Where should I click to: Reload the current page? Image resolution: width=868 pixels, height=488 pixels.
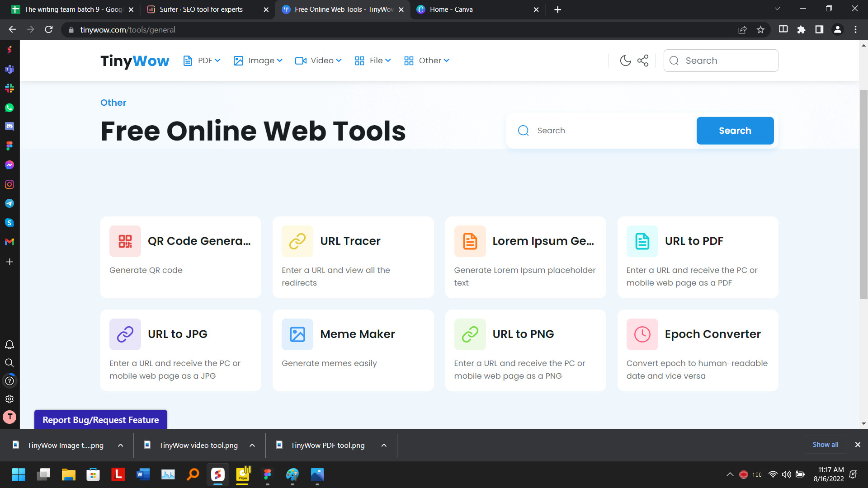point(49,30)
